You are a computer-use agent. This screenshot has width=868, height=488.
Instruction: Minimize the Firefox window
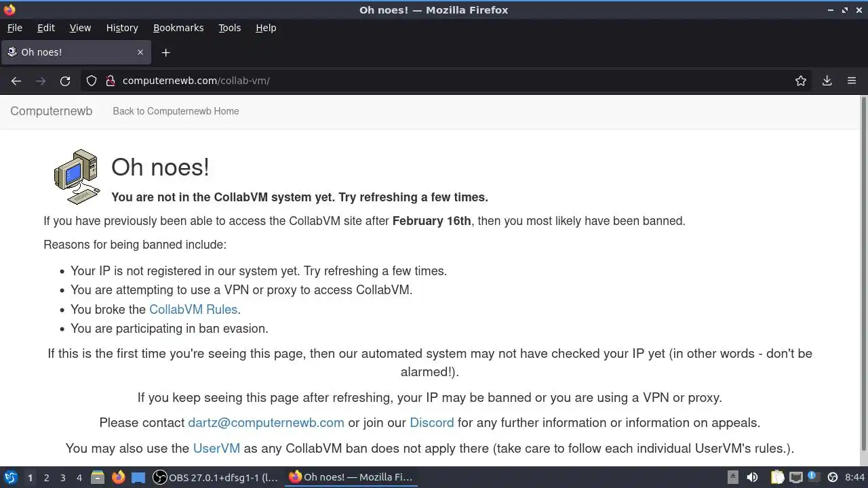[x=831, y=10]
